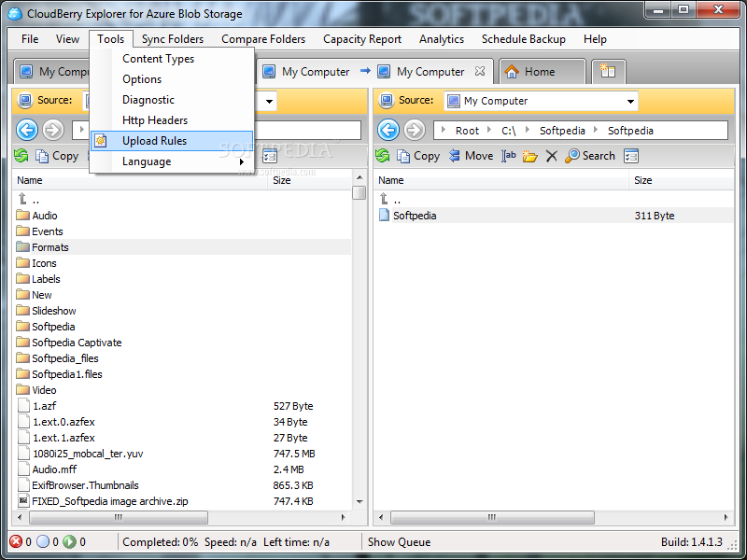The width and height of the screenshot is (747, 560).
Task: Go back in the left pane
Action: (27, 130)
